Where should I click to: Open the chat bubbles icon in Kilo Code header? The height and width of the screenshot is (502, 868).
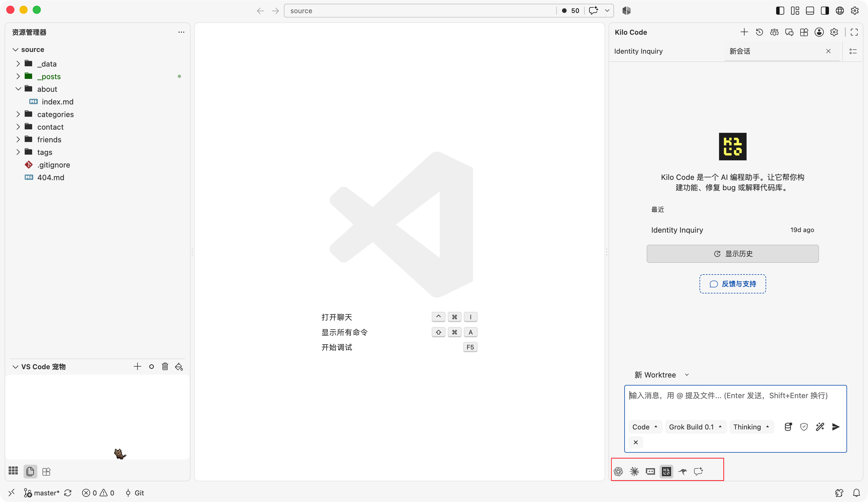[x=789, y=32]
